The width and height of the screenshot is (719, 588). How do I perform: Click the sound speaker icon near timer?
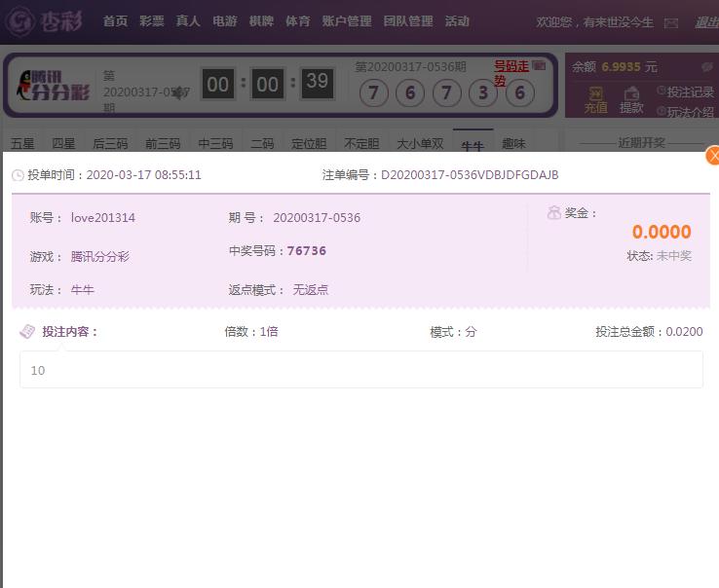177,92
